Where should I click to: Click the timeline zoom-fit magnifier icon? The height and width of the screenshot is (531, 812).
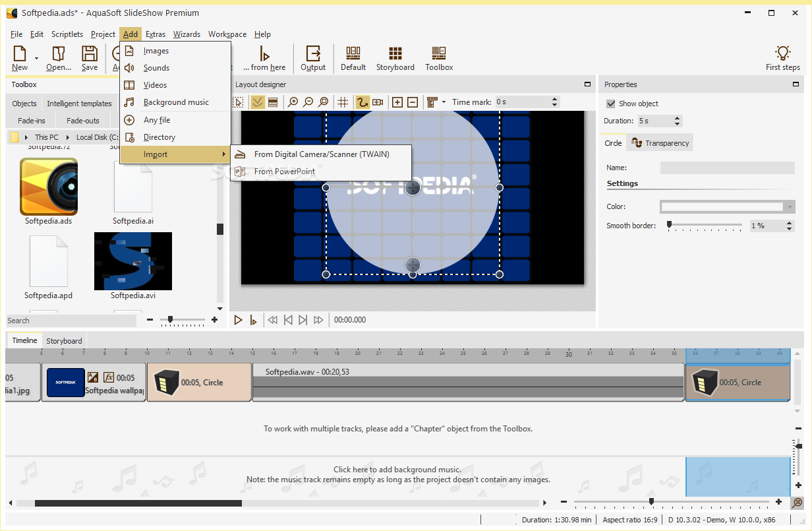pos(797,503)
